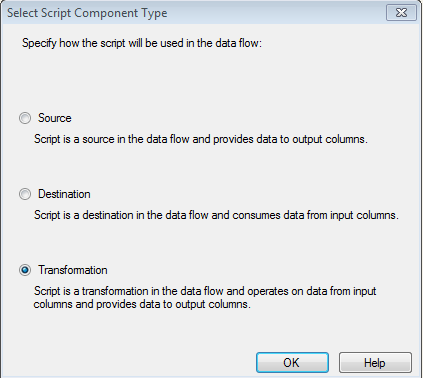Viewport: 423px width, 378px height.
Task: Click the Source description about output columns
Action: [201, 139]
